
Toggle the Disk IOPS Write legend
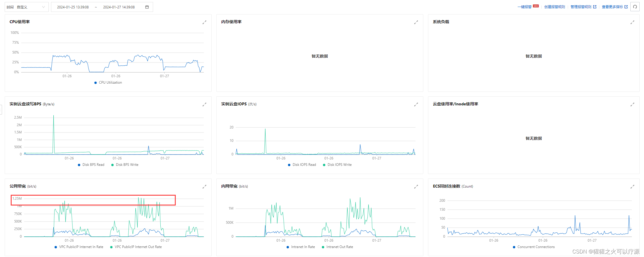pos(337,165)
